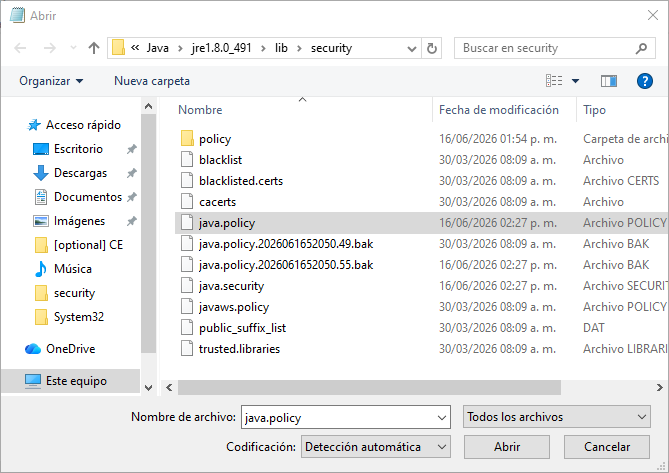Click the search magnifier icon
The image size is (669, 473).
click(x=641, y=48)
